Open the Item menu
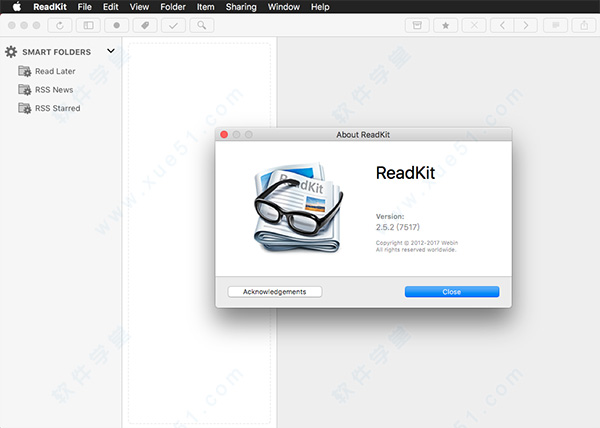This screenshot has height=428, width=600. [x=205, y=7]
